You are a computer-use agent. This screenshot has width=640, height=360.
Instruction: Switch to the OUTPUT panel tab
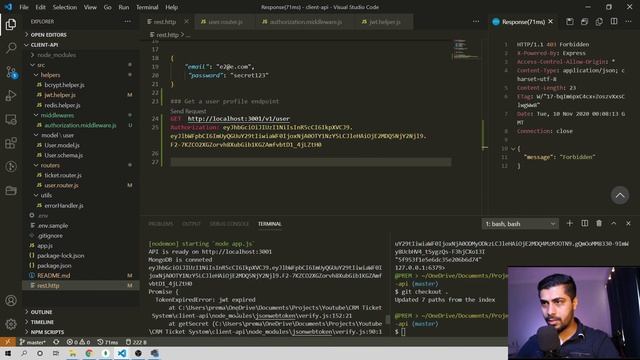point(191,224)
